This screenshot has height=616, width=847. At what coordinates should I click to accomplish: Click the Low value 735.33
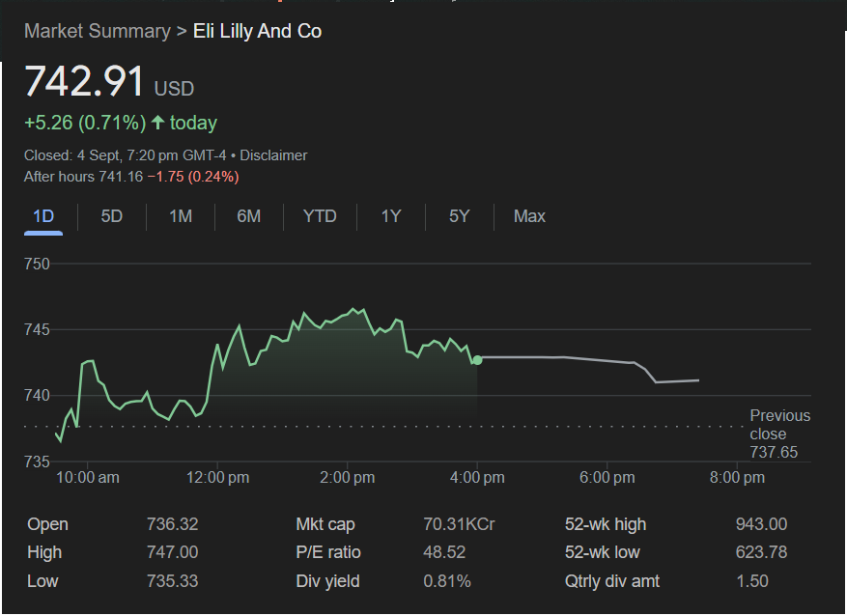[172, 581]
